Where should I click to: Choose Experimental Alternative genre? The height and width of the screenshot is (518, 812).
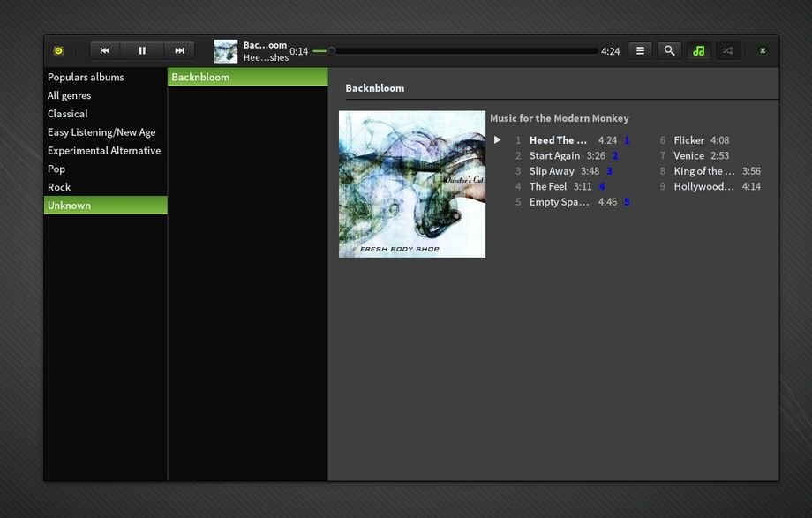click(x=104, y=151)
